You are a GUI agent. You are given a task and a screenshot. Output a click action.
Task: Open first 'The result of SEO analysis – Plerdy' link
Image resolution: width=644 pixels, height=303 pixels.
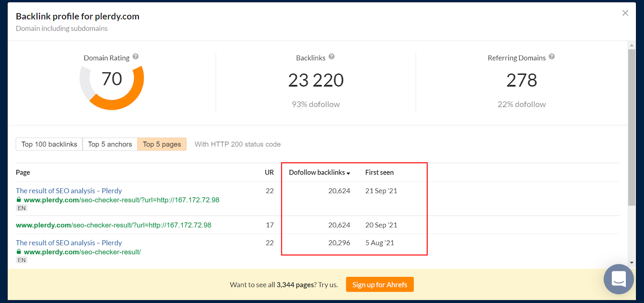pyautogui.click(x=69, y=191)
